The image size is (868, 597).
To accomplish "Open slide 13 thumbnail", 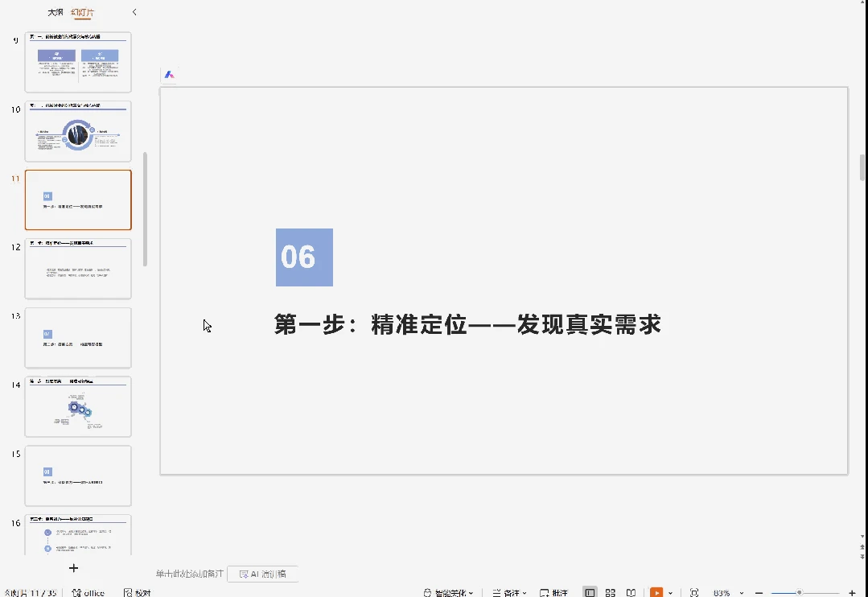I will pyautogui.click(x=78, y=338).
